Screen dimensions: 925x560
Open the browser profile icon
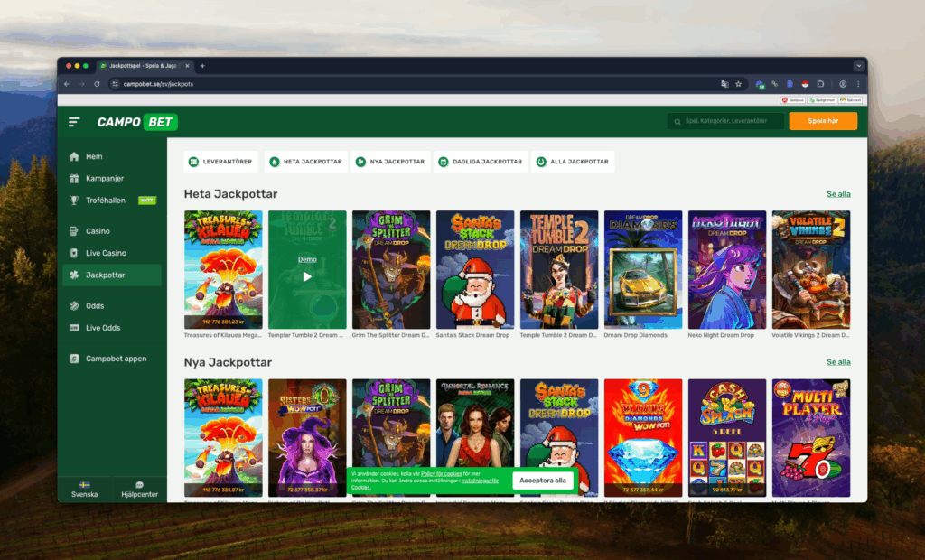843,84
